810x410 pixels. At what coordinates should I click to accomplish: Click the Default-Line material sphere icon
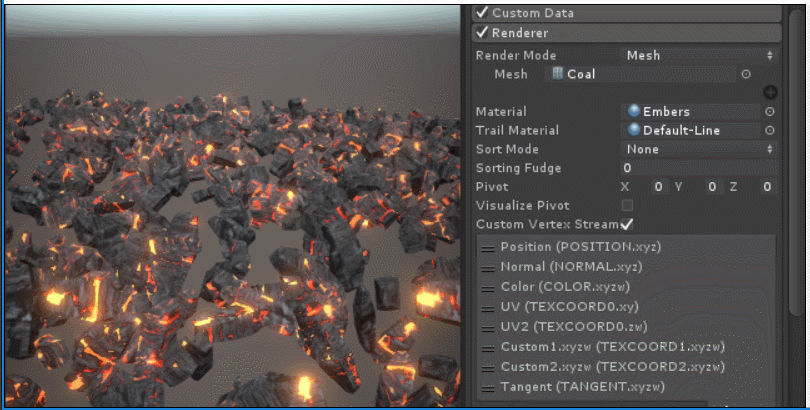pos(633,130)
